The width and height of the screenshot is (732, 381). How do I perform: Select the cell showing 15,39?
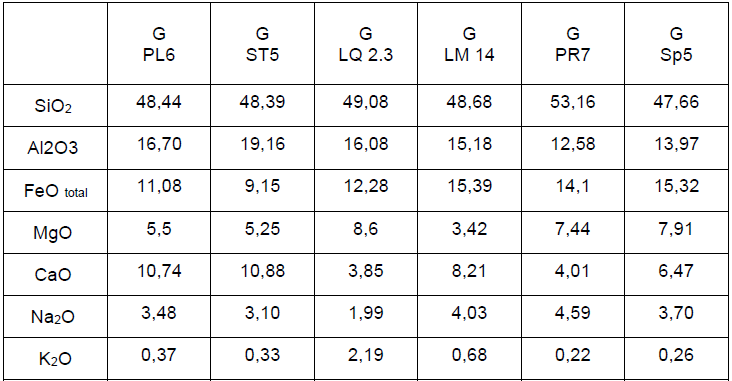click(469, 190)
